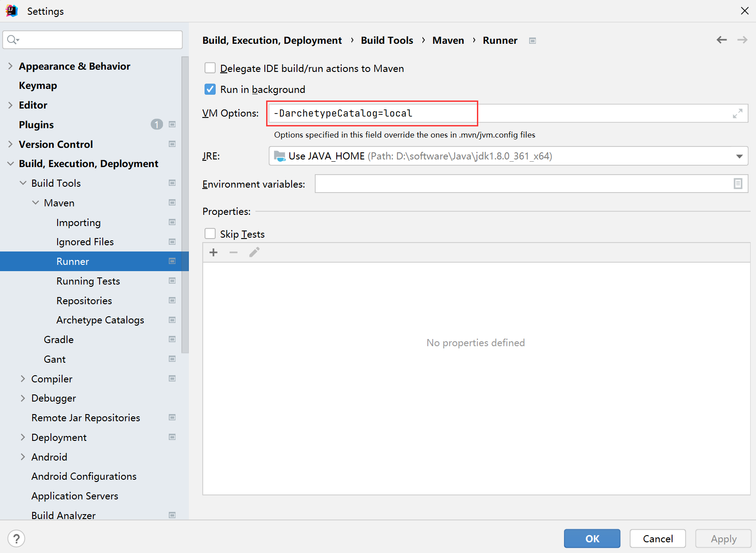Click the Apply button
The height and width of the screenshot is (553, 756).
723,538
